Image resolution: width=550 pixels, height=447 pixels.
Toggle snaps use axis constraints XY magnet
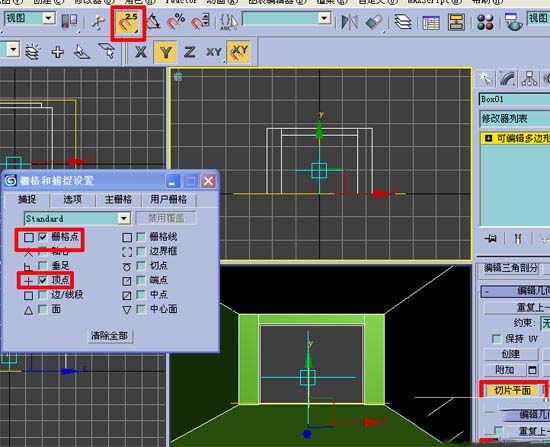click(x=239, y=52)
